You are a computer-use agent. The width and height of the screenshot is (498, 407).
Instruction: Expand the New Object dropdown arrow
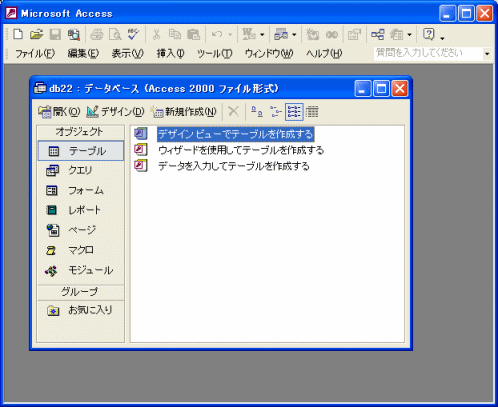coord(410,34)
